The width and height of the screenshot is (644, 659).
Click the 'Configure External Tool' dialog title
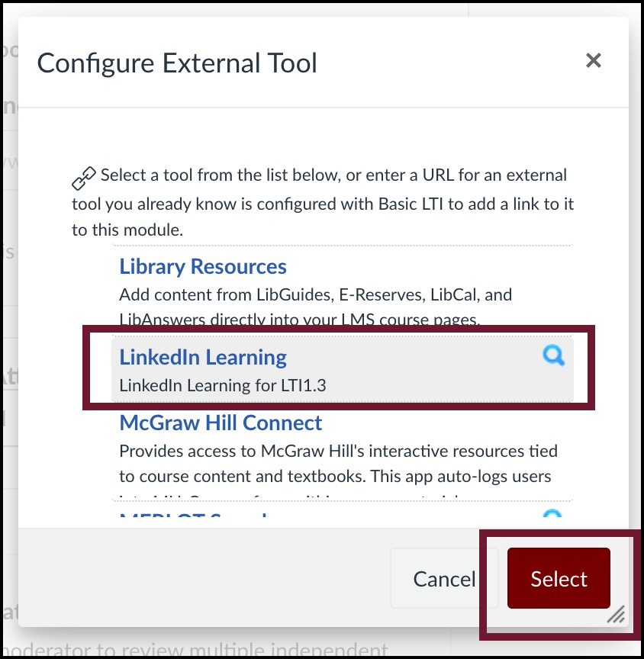[x=177, y=63]
